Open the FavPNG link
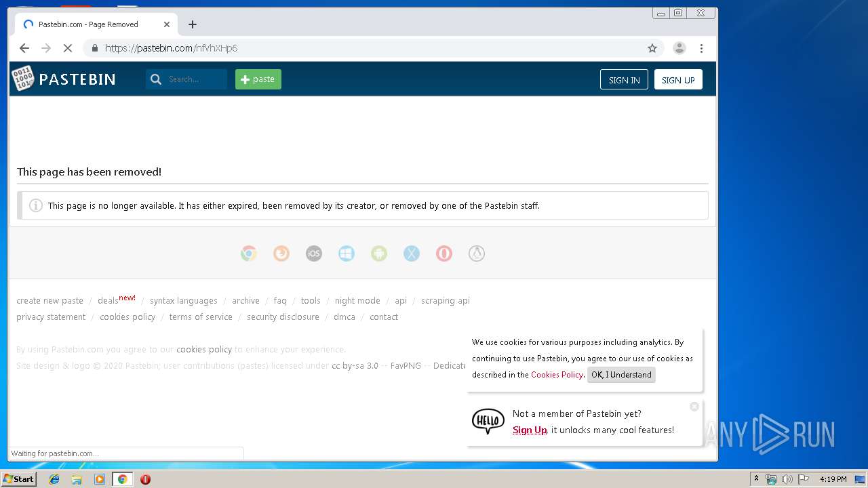The width and height of the screenshot is (868, 488). [x=406, y=366]
